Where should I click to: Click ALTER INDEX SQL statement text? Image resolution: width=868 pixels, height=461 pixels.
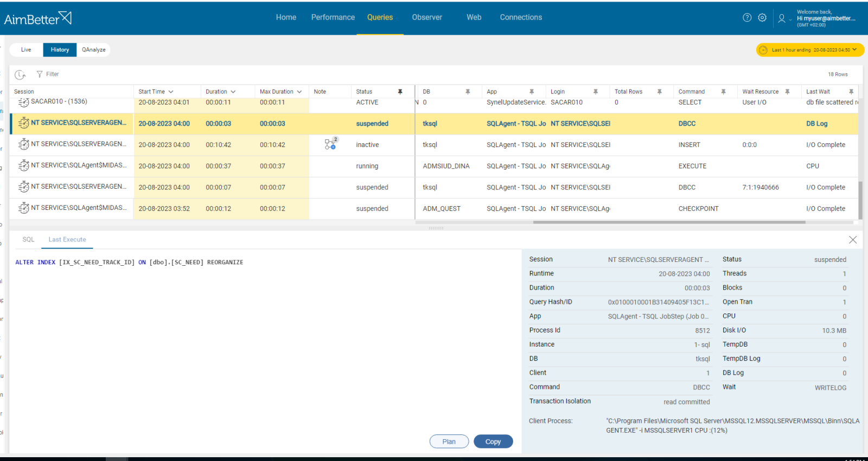[x=129, y=262]
